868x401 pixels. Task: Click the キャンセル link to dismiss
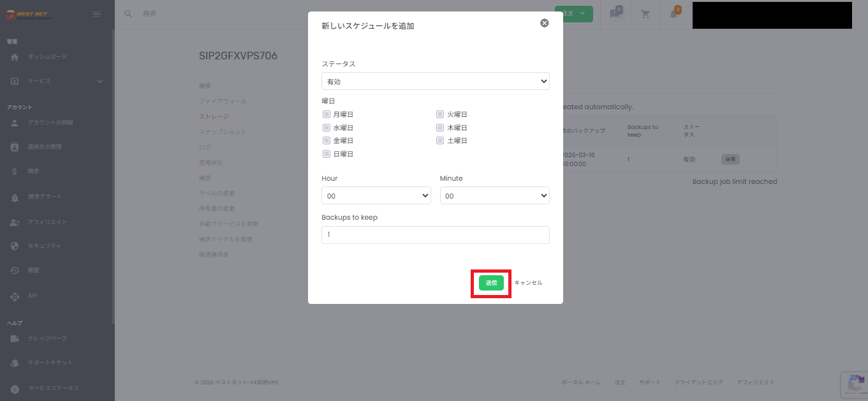click(529, 282)
